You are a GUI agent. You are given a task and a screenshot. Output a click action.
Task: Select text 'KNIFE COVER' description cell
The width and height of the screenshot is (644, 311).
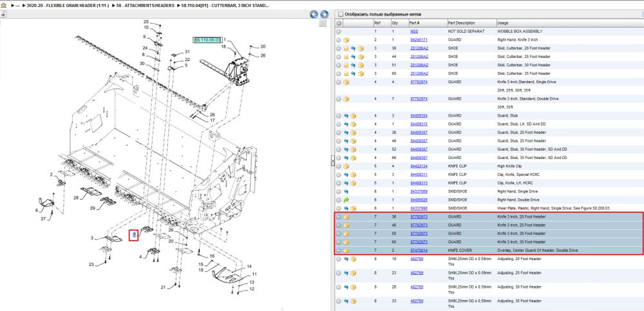(460, 250)
